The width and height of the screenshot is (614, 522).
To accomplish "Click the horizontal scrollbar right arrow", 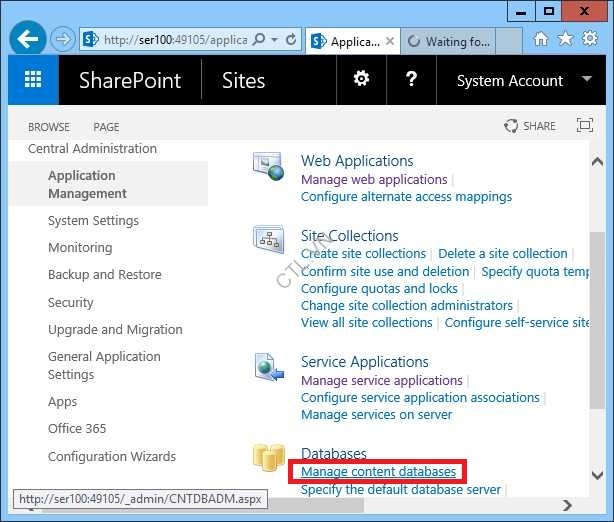I will [567, 505].
